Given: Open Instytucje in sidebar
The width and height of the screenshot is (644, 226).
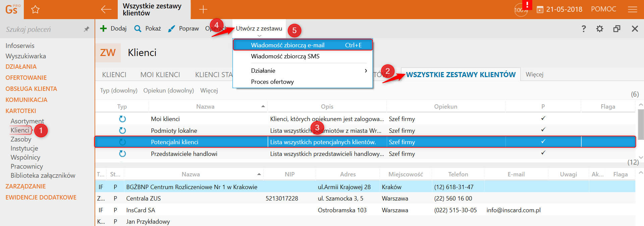Looking at the screenshot, I should (x=24, y=148).
